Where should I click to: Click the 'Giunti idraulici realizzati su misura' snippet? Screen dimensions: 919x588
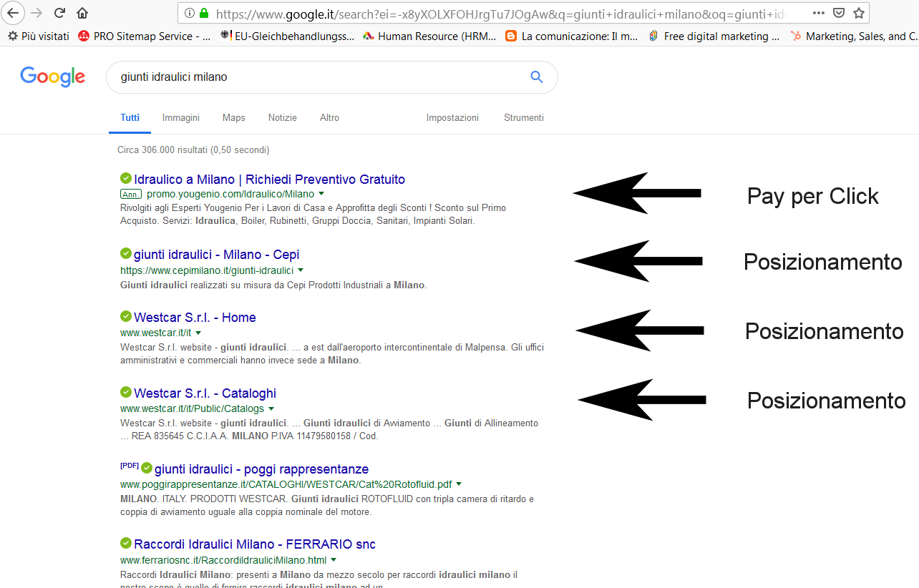coord(273,285)
